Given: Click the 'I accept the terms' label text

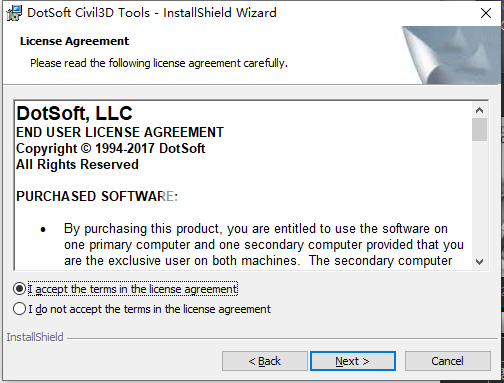Looking at the screenshot, I should click(133, 289).
